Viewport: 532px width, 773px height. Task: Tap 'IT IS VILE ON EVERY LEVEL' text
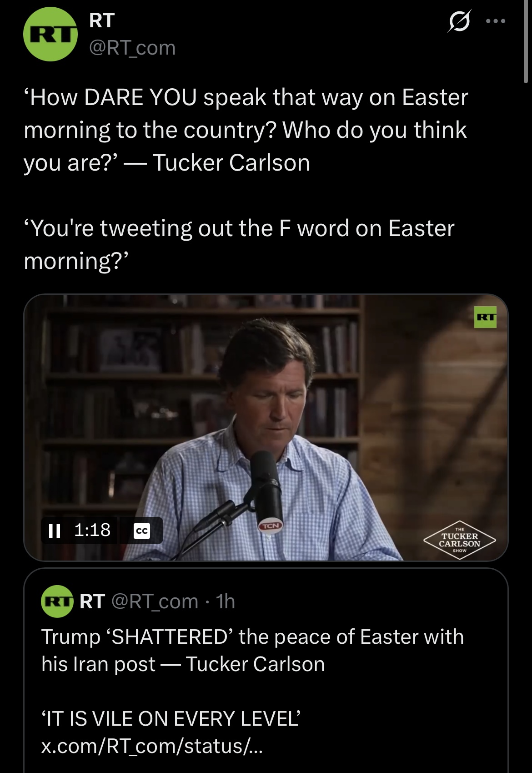tap(171, 719)
